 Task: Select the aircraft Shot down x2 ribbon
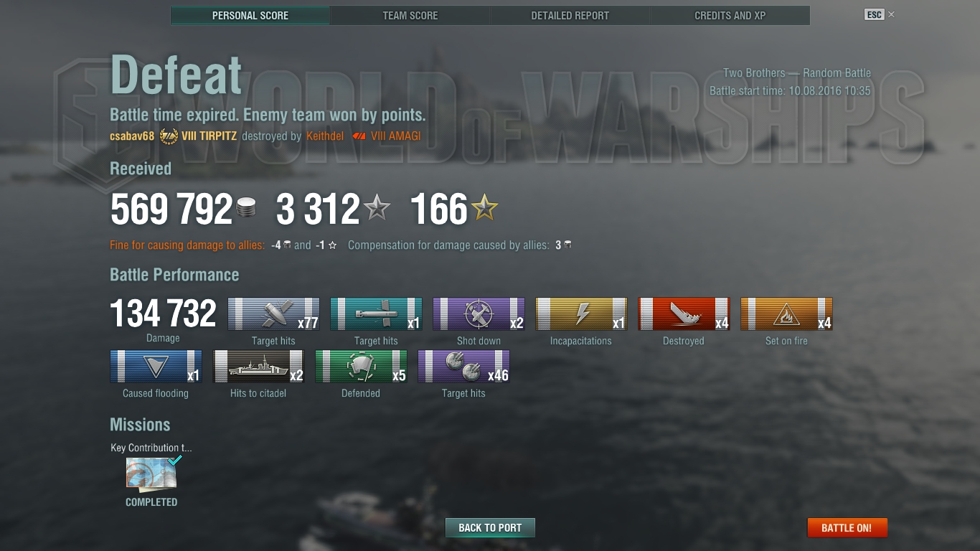coord(479,314)
